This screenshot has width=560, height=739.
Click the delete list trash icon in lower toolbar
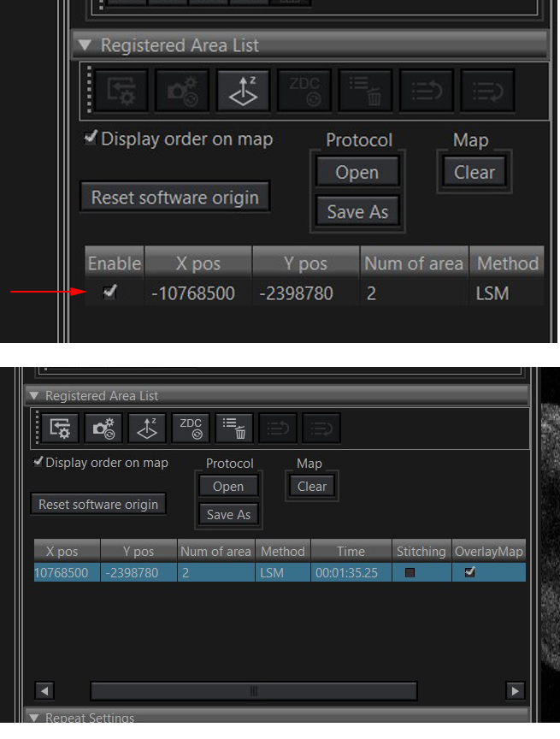[x=234, y=428]
